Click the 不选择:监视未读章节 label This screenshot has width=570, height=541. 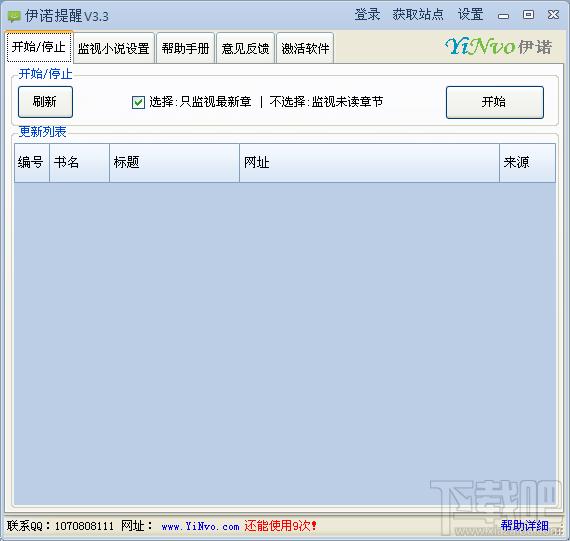point(326,102)
